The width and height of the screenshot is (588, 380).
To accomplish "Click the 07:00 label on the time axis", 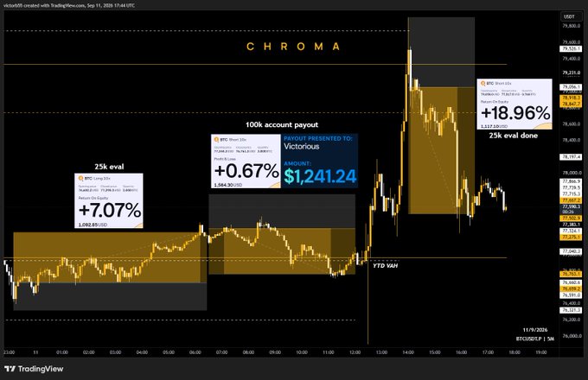I will (222, 352).
